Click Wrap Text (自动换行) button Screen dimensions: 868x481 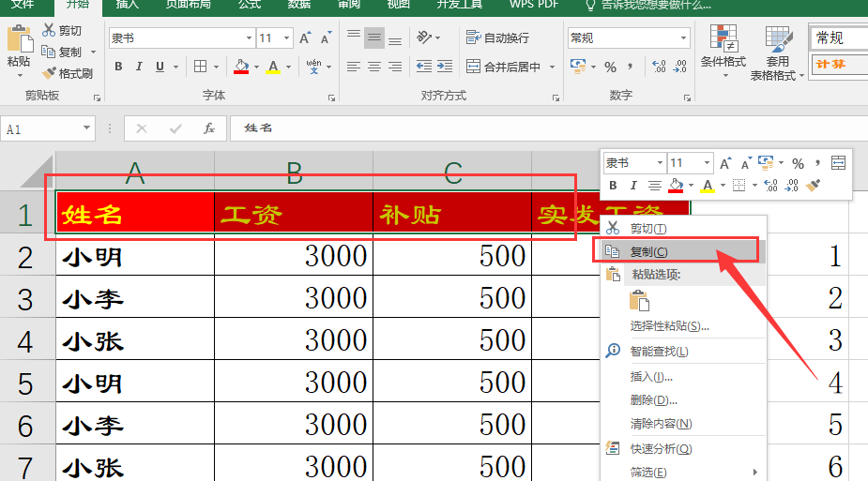[x=497, y=38]
